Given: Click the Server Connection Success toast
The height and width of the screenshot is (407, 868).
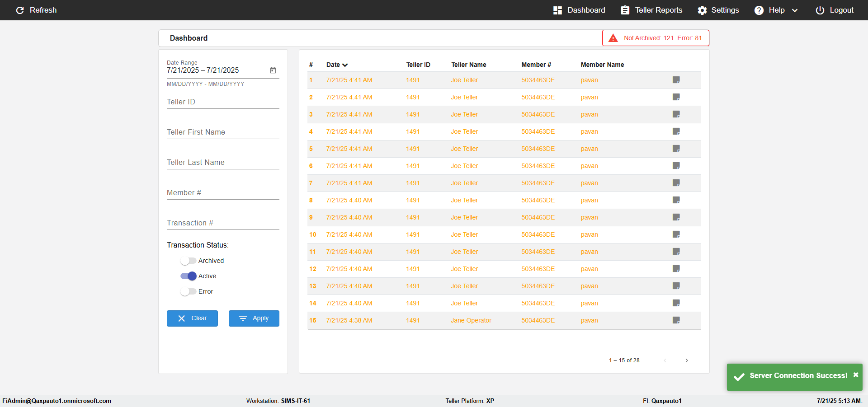Looking at the screenshot, I should coord(794,377).
